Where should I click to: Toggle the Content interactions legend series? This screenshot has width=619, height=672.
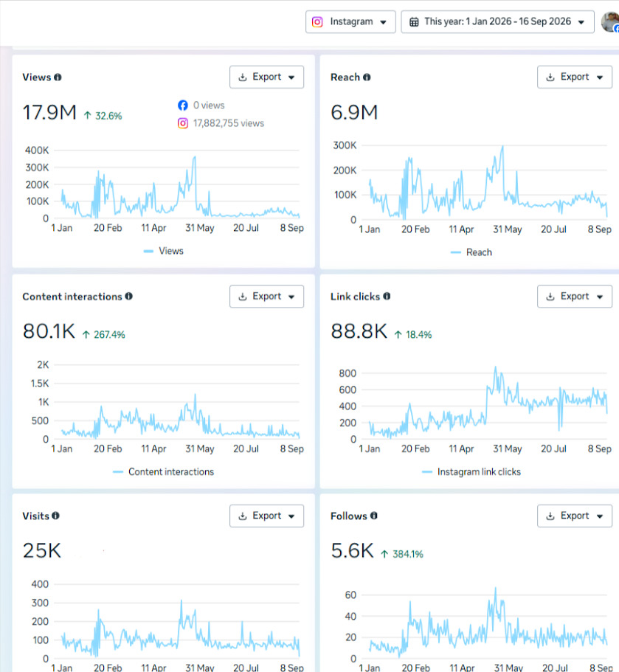point(163,472)
